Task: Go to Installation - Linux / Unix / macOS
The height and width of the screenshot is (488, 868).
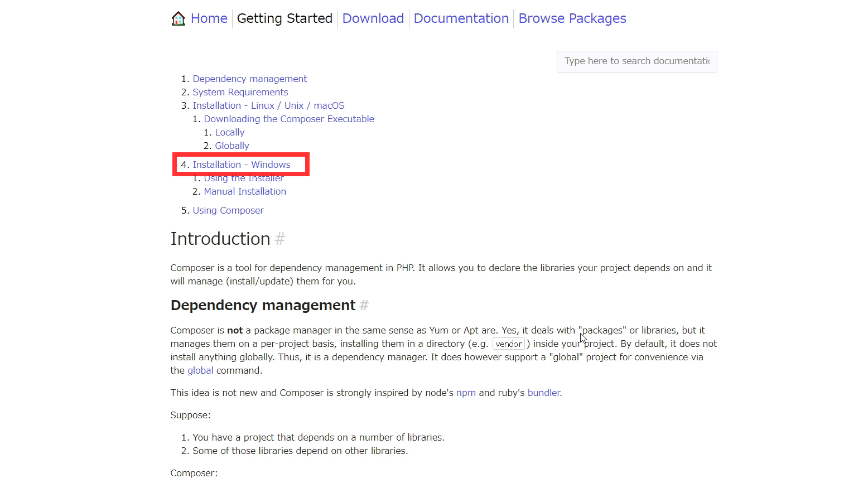Action: click(269, 105)
